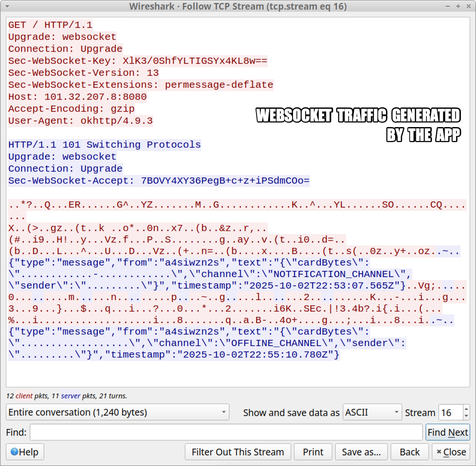Click the Help button's question mark icon

14,452
